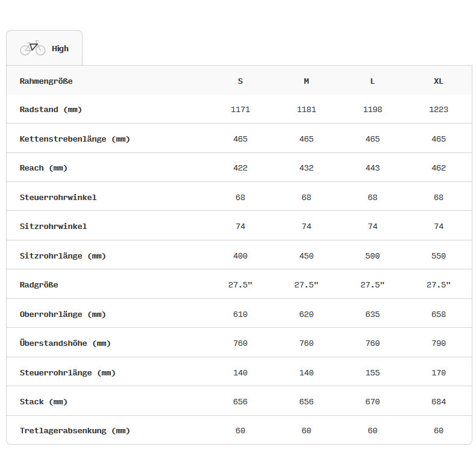Click the Reach (mm) row label
Viewport: 476px width, 476px height.
click(x=43, y=168)
